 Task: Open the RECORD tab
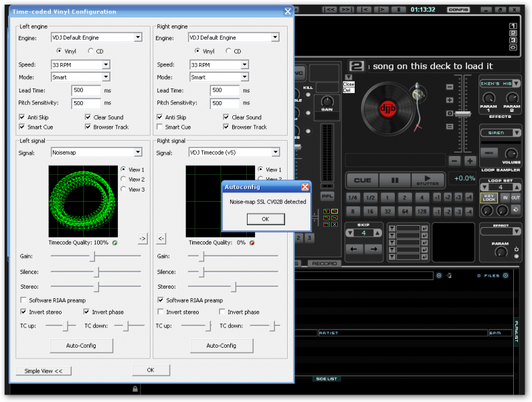[x=325, y=263]
